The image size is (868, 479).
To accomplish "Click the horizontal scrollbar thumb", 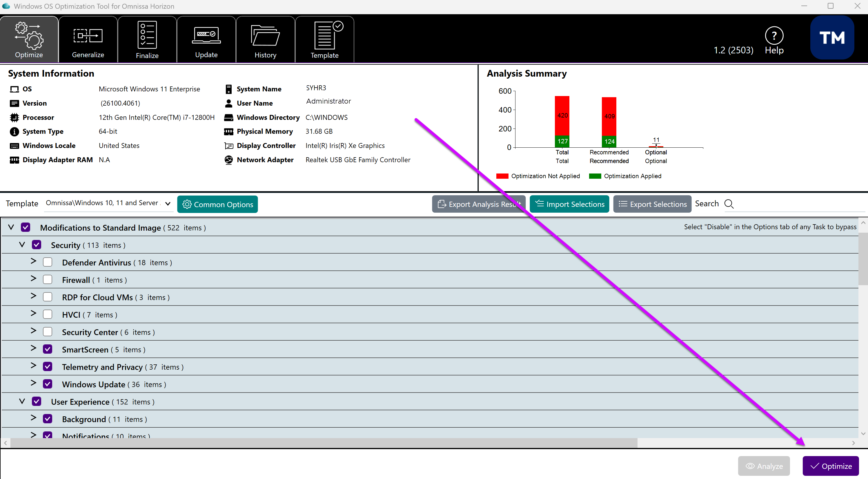I will (x=324, y=443).
